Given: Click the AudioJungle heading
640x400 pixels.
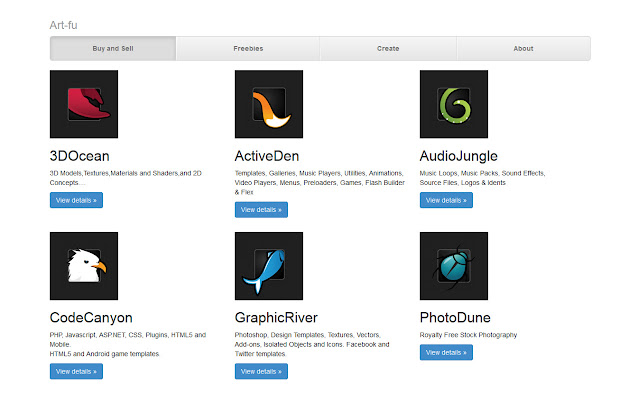Looking at the screenshot, I should 459,156.
